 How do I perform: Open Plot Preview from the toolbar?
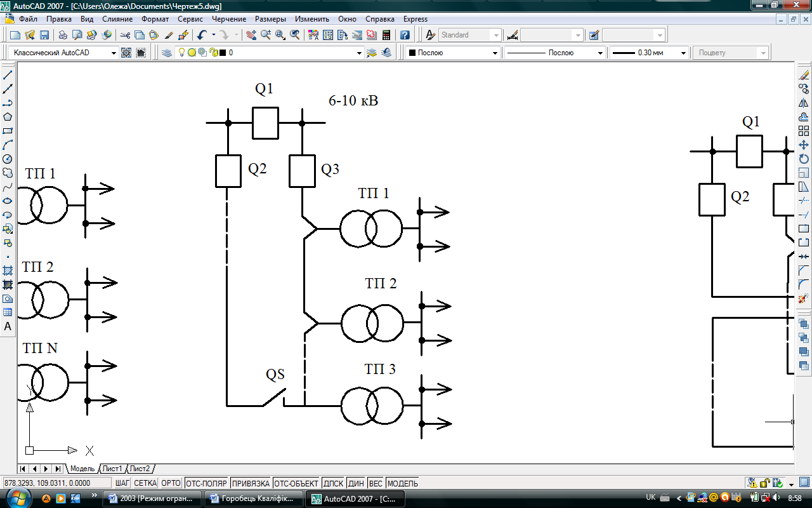[x=77, y=35]
